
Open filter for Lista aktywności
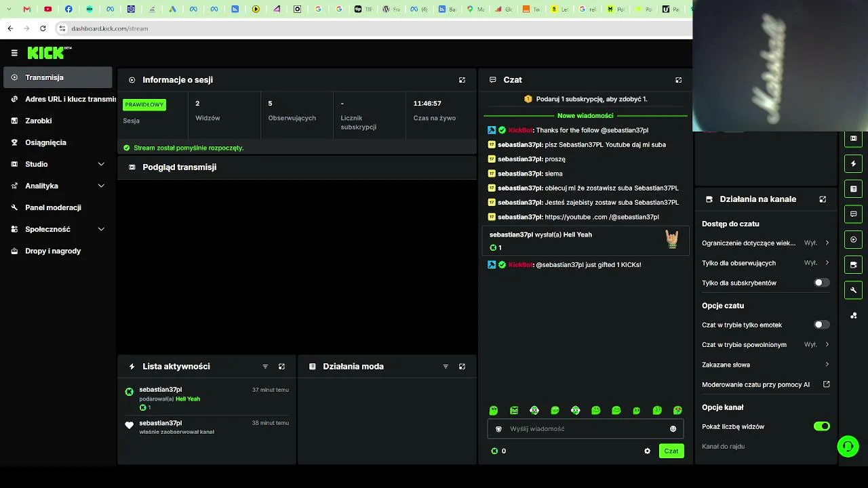click(x=265, y=367)
